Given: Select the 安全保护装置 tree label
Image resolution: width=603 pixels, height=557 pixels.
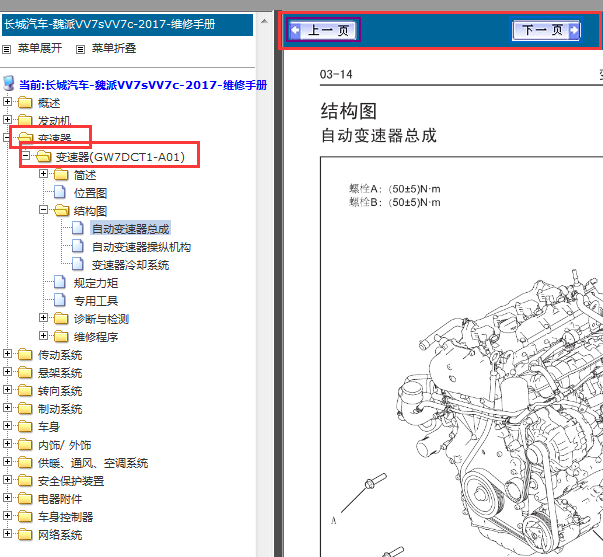Looking at the screenshot, I should coord(71,481).
